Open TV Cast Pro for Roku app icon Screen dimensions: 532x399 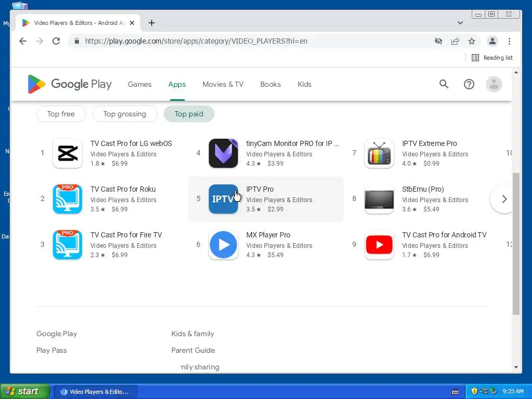68,199
